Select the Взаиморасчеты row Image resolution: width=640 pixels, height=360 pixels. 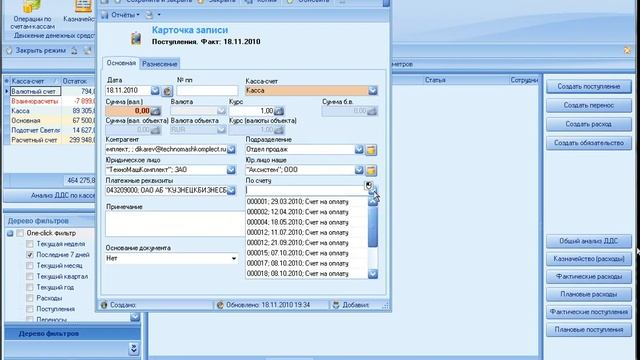(x=50, y=101)
